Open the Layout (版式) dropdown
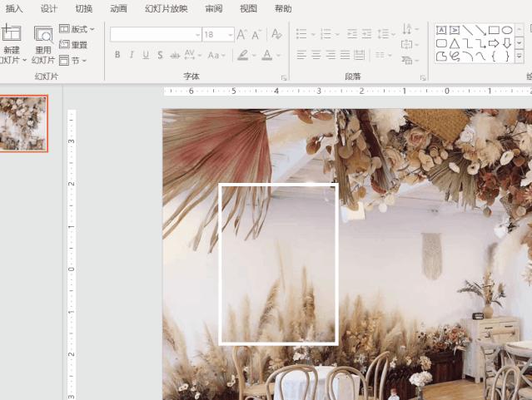The image size is (532, 400). tap(77, 29)
